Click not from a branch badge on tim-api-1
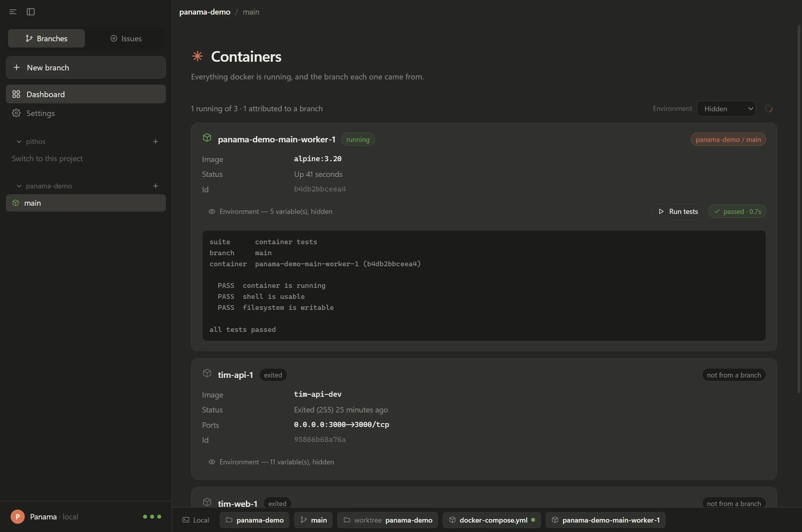Screen dimensions: 802x532 (734, 375)
